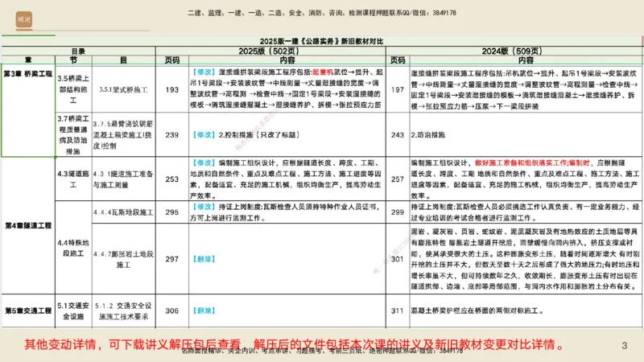The width and height of the screenshot is (644, 362).
Task: Click page number 197 cell
Action: pos(398,89)
